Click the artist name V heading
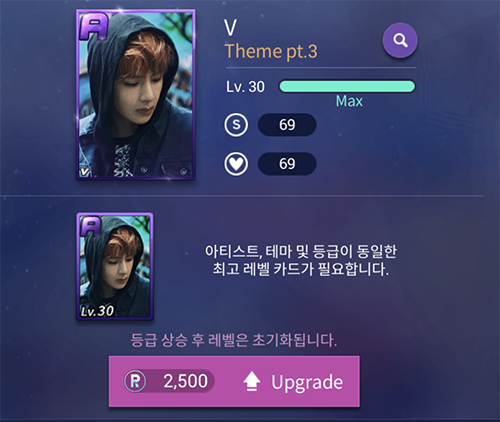The height and width of the screenshot is (422, 500). pos(230,28)
